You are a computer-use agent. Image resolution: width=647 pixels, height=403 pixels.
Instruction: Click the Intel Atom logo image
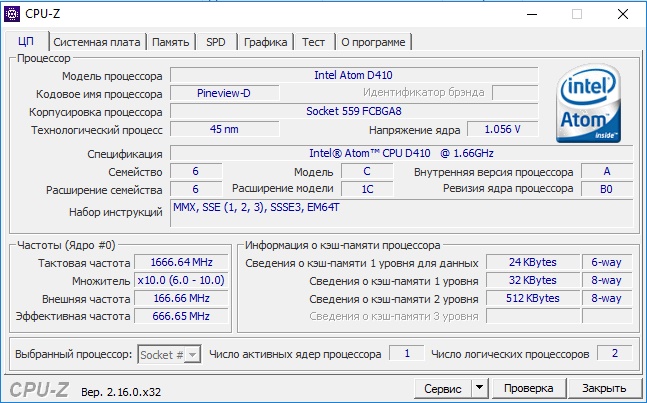588,104
